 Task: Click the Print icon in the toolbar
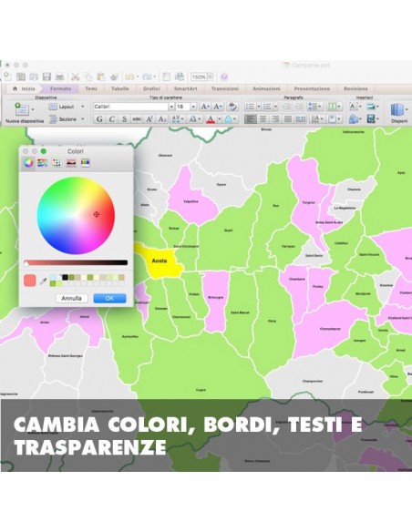tap(60, 77)
